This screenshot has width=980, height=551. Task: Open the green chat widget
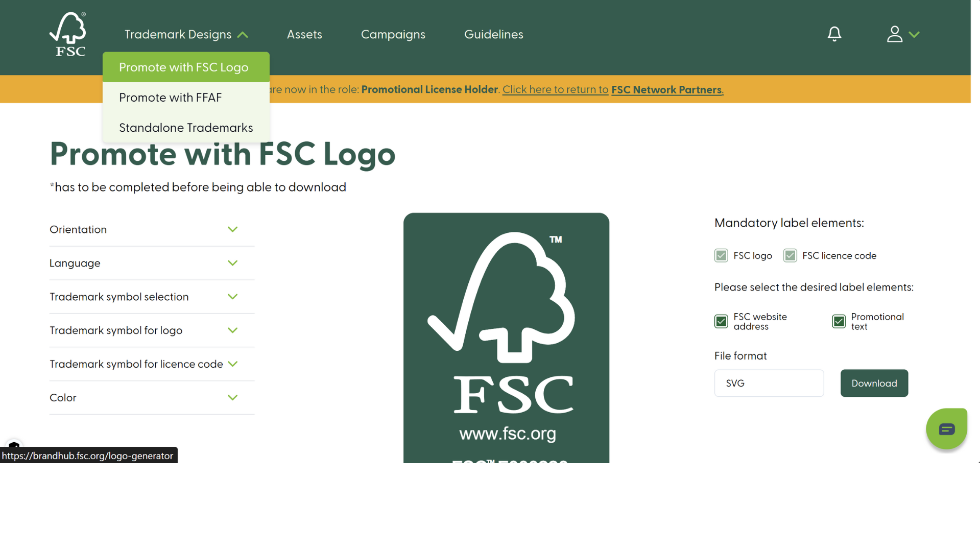(946, 429)
